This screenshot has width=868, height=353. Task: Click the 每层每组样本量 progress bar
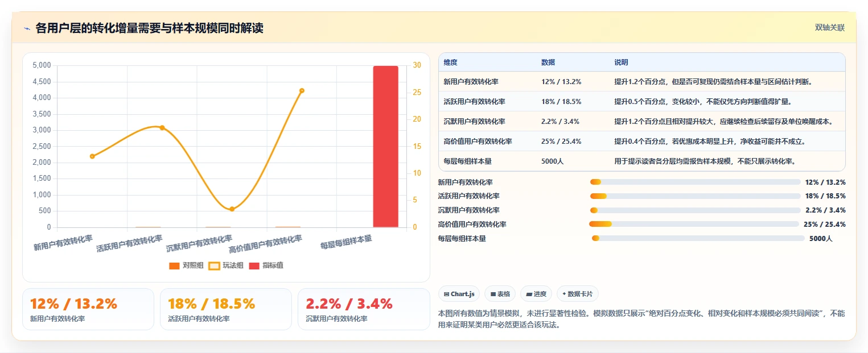pos(698,239)
